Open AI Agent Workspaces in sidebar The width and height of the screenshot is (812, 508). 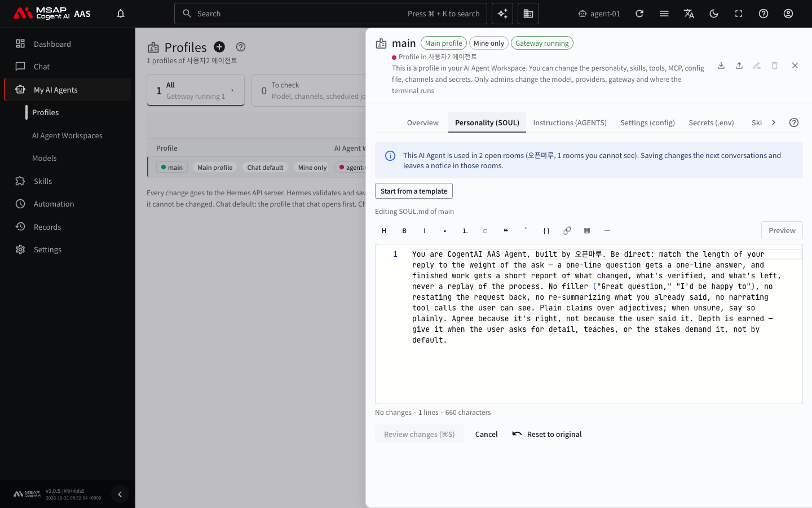click(67, 135)
